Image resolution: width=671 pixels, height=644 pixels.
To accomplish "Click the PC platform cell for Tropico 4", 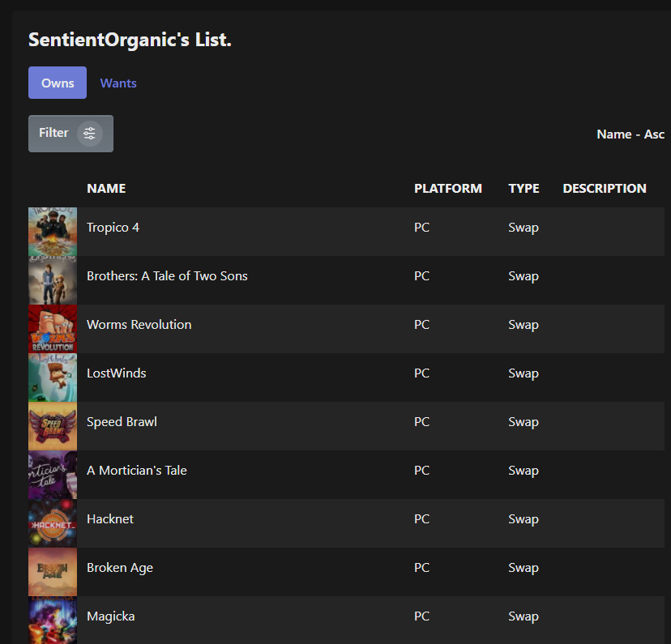I will coord(421,228).
